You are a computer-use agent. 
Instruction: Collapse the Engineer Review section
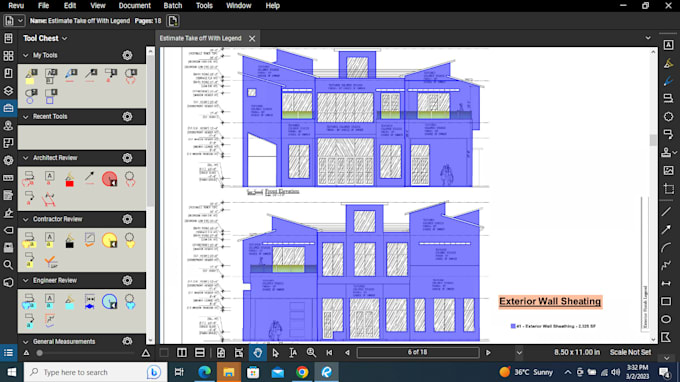(26, 281)
